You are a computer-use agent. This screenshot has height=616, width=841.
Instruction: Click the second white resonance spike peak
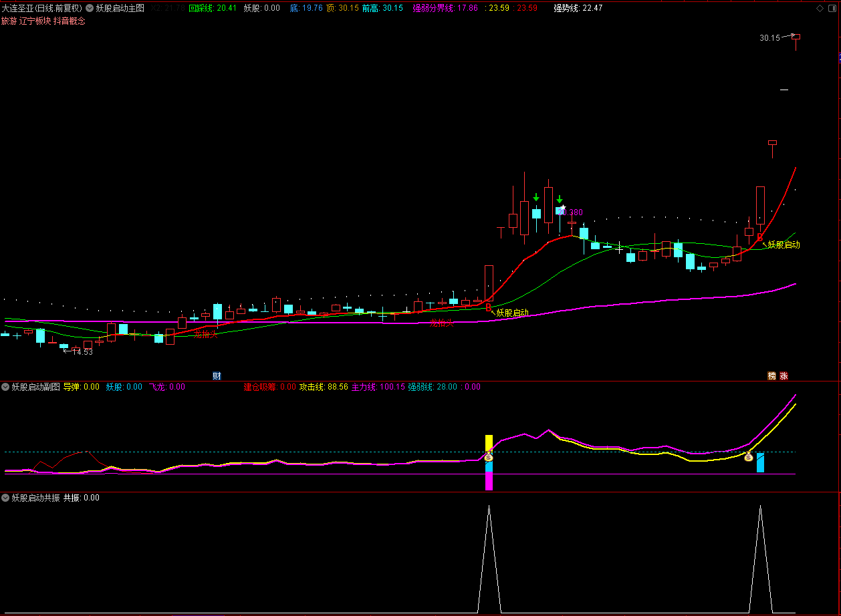(760, 507)
